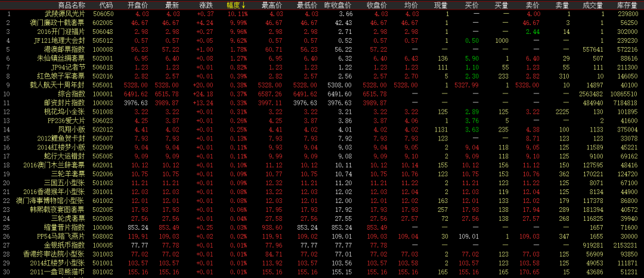644x278 pixels.
Task: Select the 韩熙载夜宴图套票 row
Action: pyautogui.click(x=322, y=209)
